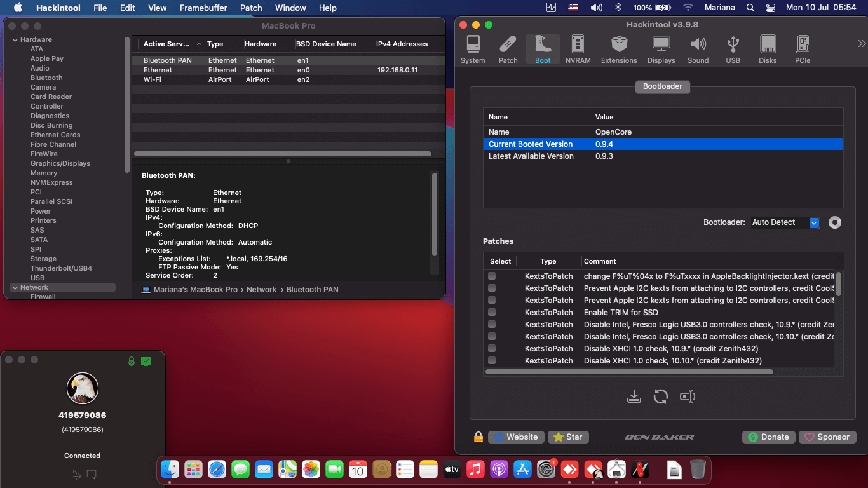This screenshot has height=488, width=868.
Task: Click the refresh patches icon
Action: point(661,396)
